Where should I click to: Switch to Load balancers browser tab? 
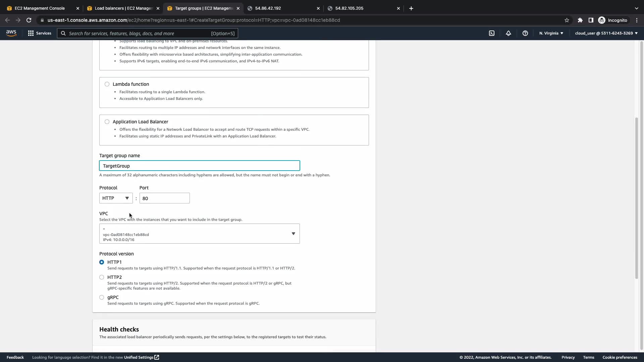pyautogui.click(x=123, y=8)
